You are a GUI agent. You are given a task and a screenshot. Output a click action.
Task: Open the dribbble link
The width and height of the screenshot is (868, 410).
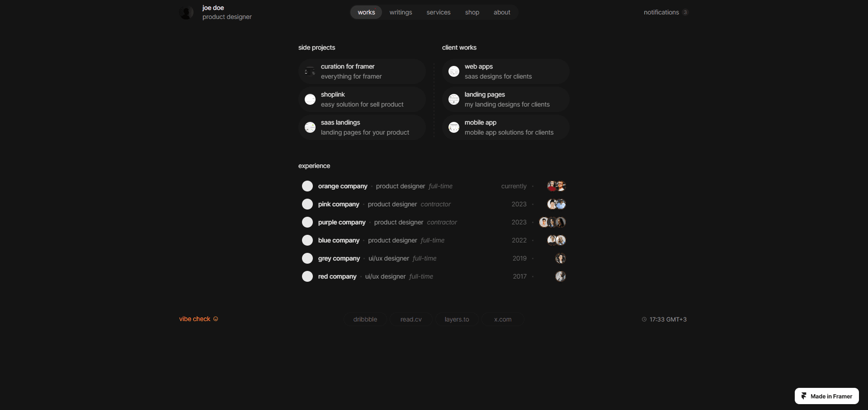365,319
